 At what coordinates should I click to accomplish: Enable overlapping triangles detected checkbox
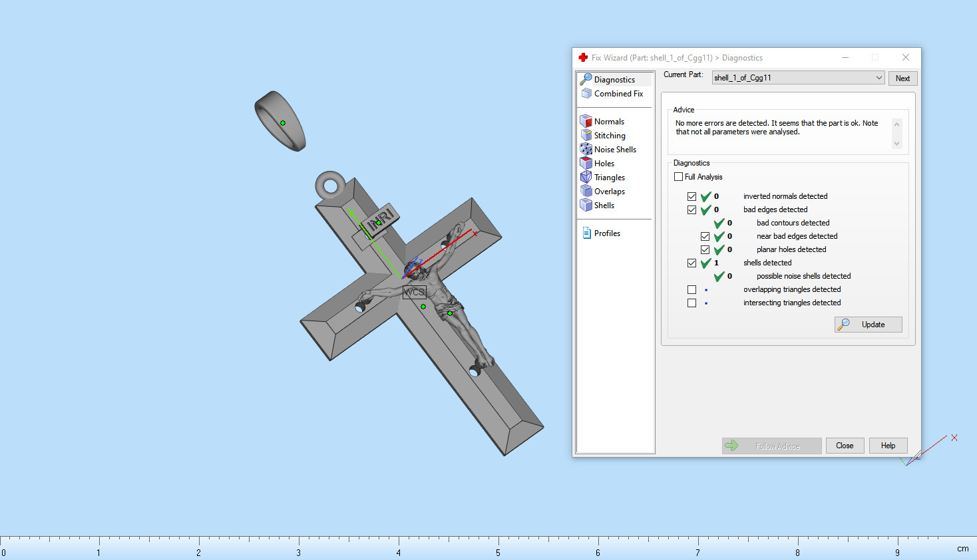(x=691, y=289)
